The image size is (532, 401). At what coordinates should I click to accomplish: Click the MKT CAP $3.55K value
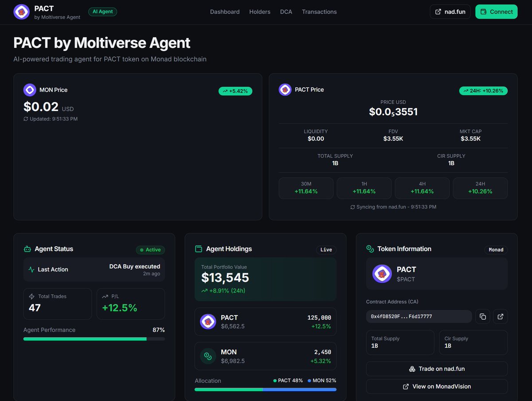(x=470, y=139)
